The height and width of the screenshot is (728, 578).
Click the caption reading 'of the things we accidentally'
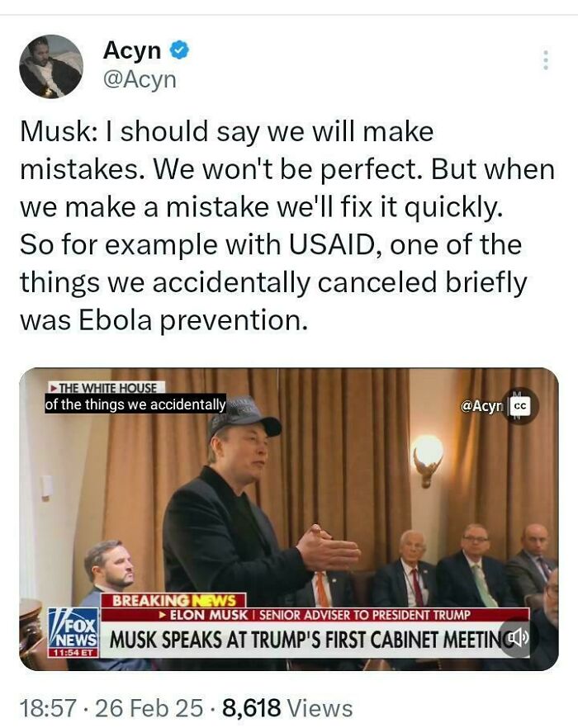134,405
